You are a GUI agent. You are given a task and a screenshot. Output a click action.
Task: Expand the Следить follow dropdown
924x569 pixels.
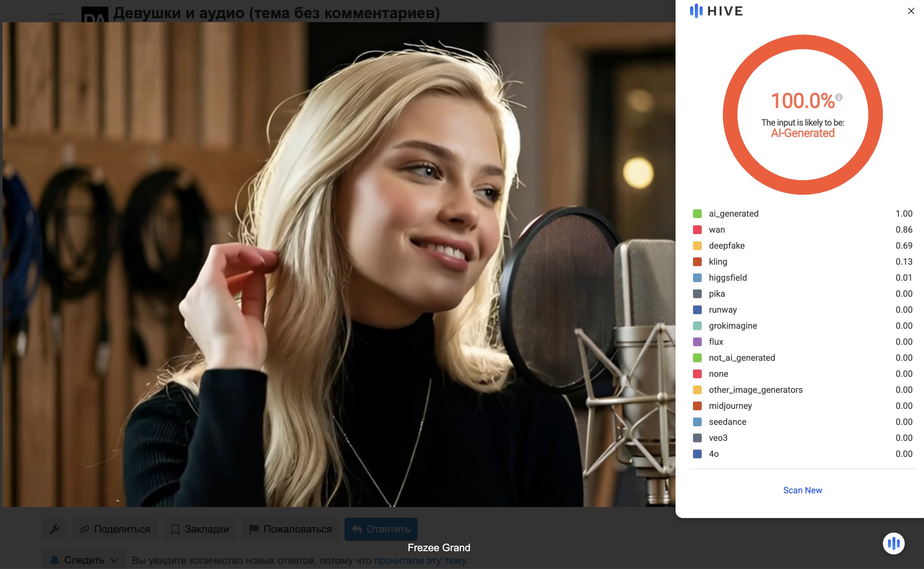click(x=84, y=560)
